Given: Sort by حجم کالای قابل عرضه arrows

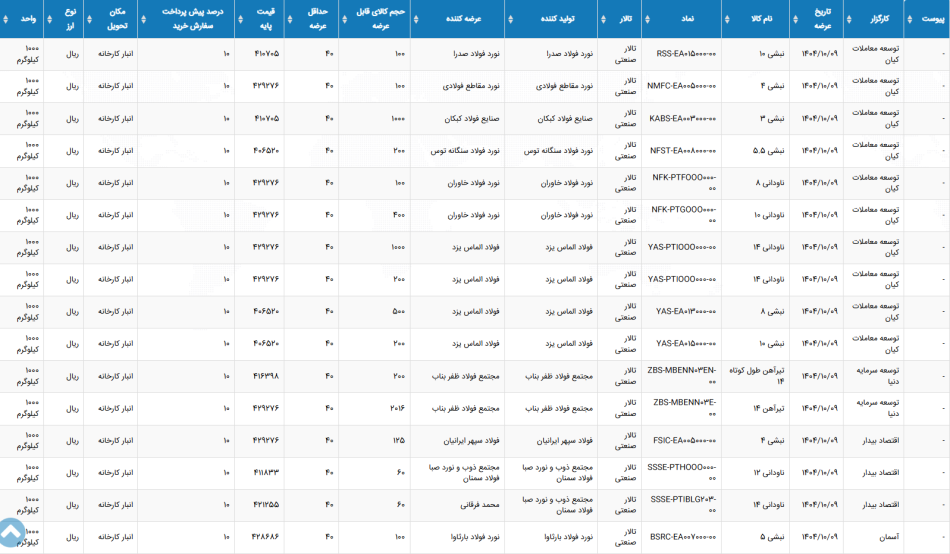Looking at the screenshot, I should coord(344,19).
